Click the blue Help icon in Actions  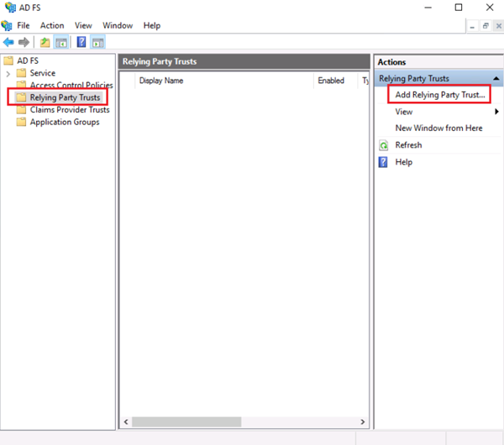click(x=383, y=162)
